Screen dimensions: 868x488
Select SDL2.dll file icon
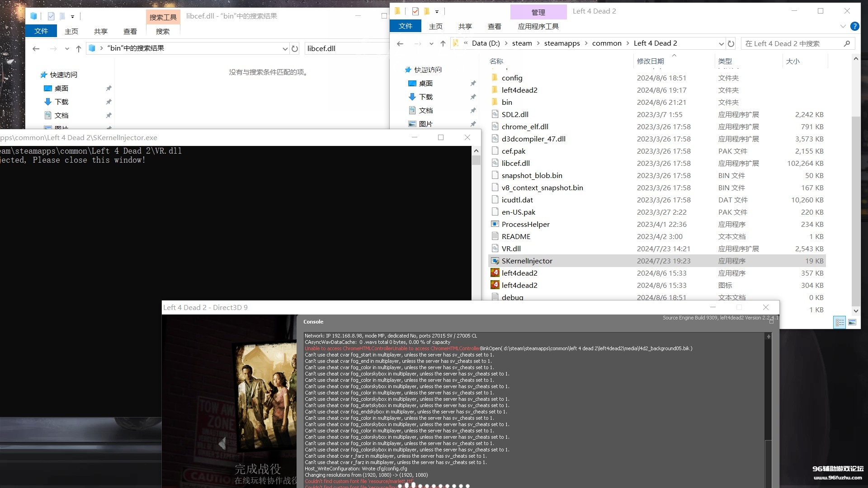pos(495,114)
